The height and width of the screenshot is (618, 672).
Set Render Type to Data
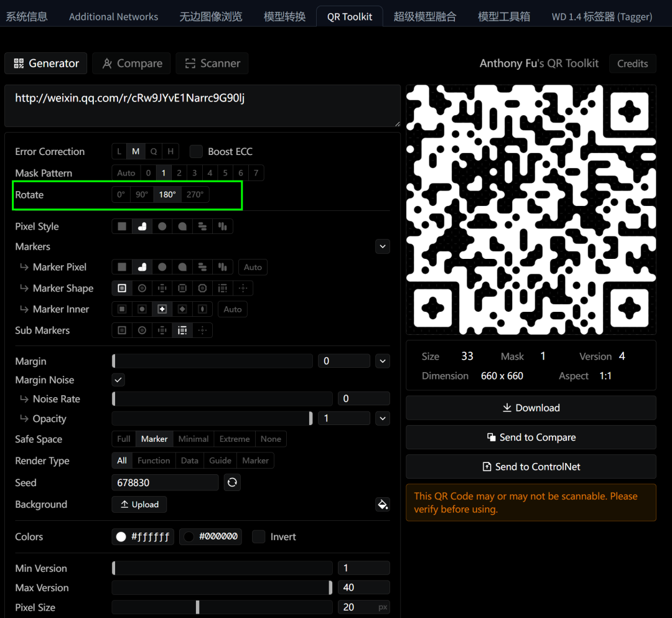pyautogui.click(x=189, y=461)
